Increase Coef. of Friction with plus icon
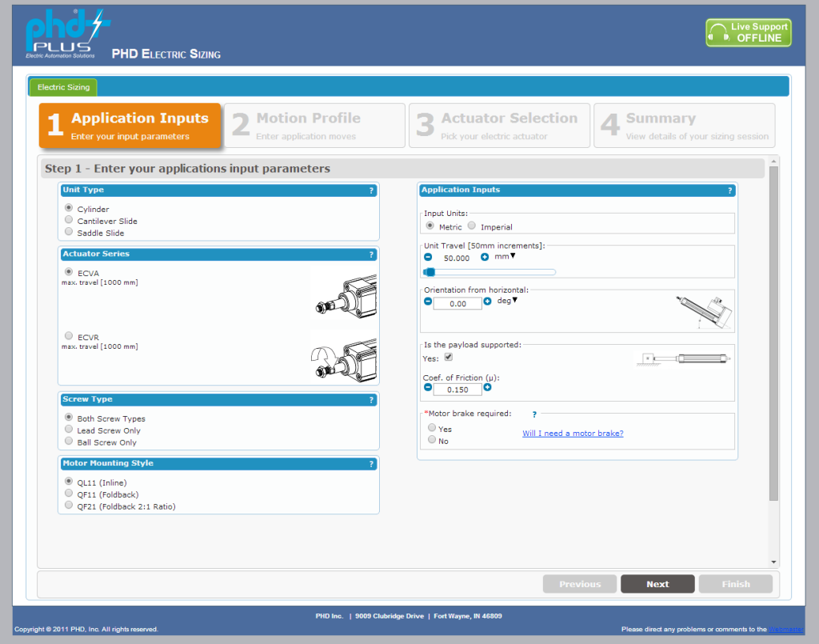Screen dimensions: 819x644 [x=489, y=388]
